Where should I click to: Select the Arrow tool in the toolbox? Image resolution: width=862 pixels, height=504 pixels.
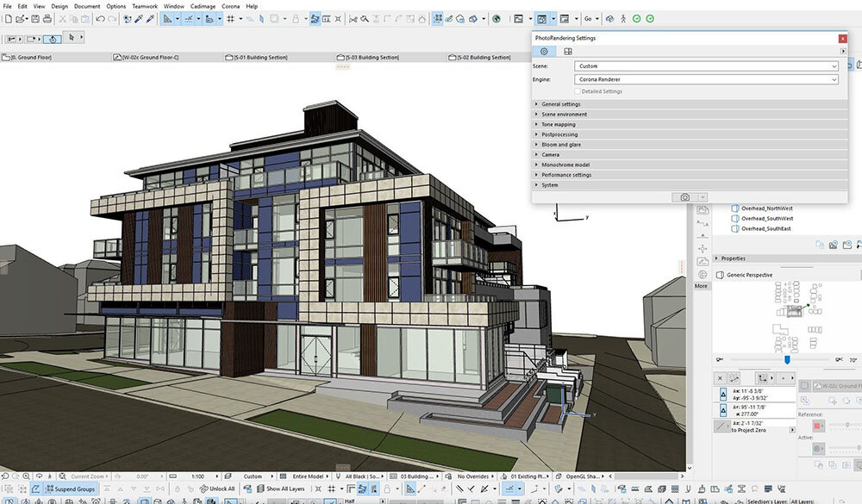coord(72,38)
